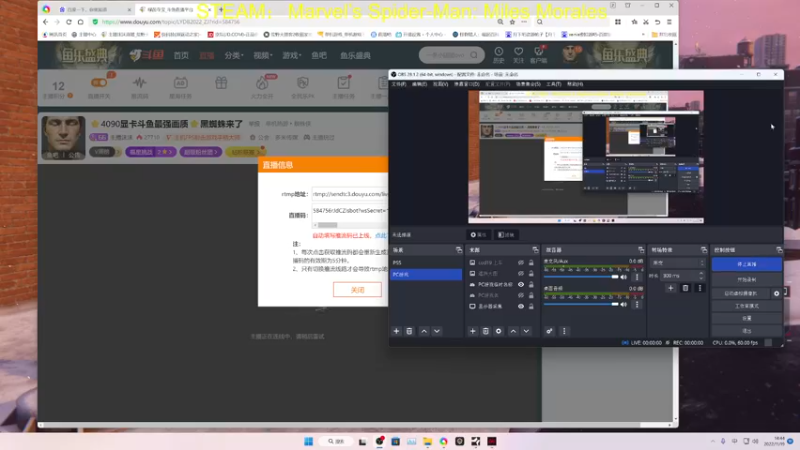This screenshot has width=800, height=450.
Task: Move source up in Sources panel
Action: click(513, 331)
